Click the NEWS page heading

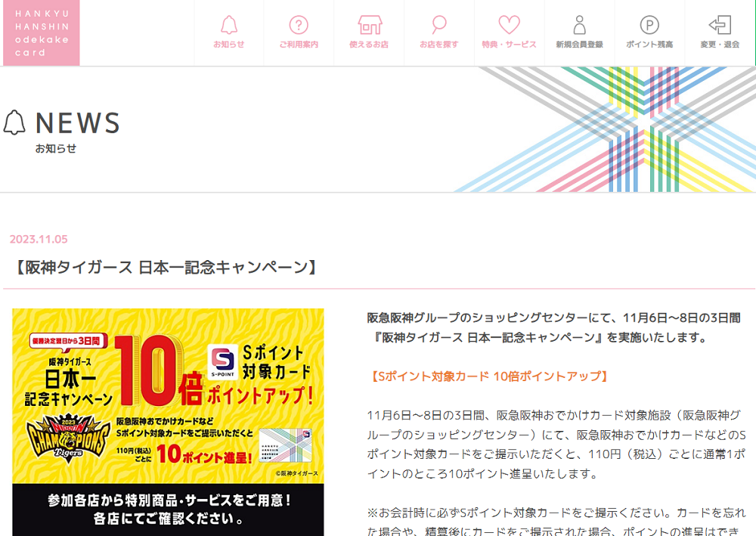78,122
